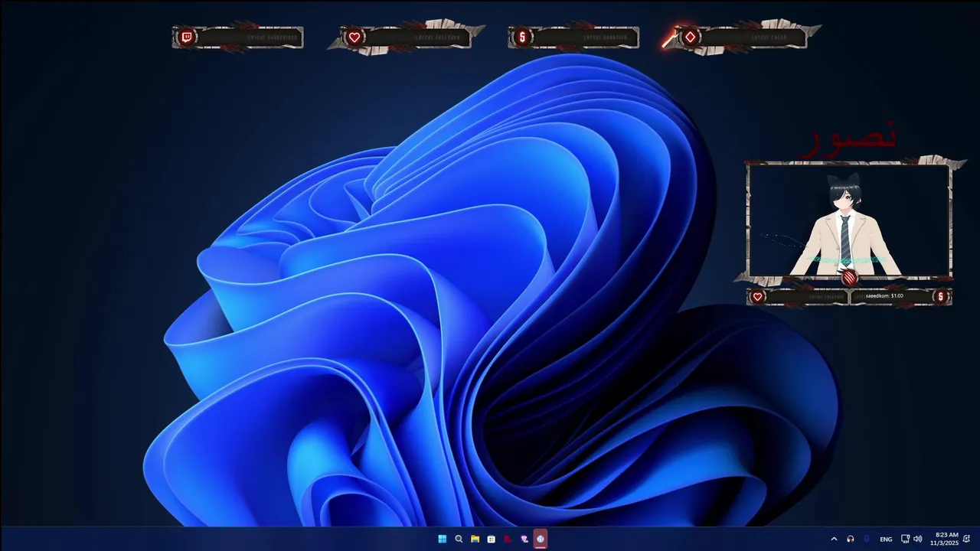Click the headphones tray icon

pos(850,539)
